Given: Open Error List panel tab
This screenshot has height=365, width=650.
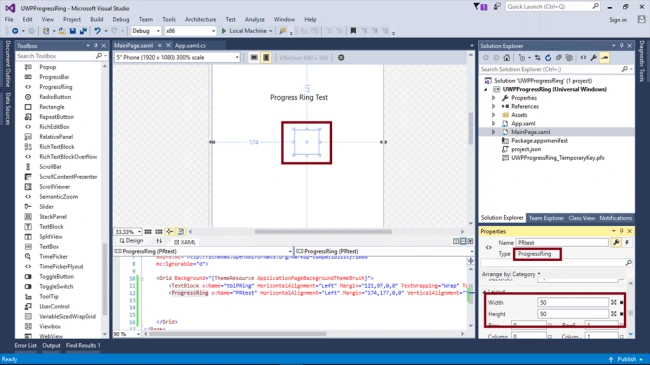Looking at the screenshot, I should point(25,346).
